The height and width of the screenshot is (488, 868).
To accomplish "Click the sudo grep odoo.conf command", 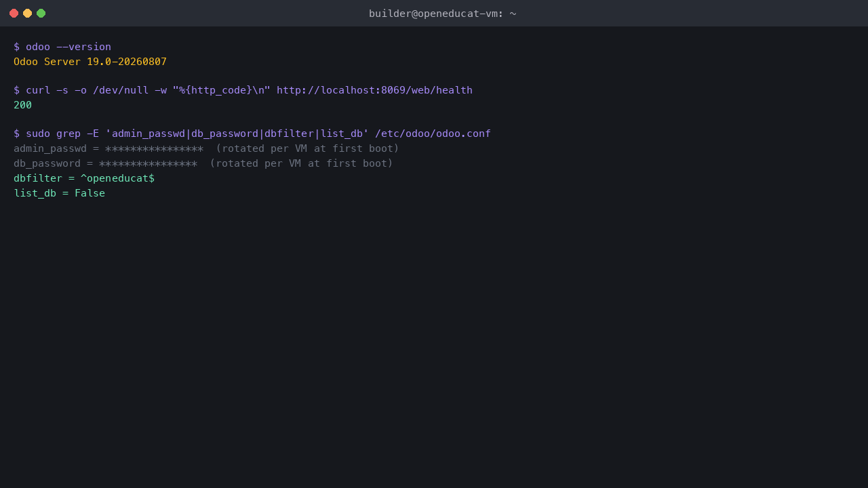I will (252, 134).
